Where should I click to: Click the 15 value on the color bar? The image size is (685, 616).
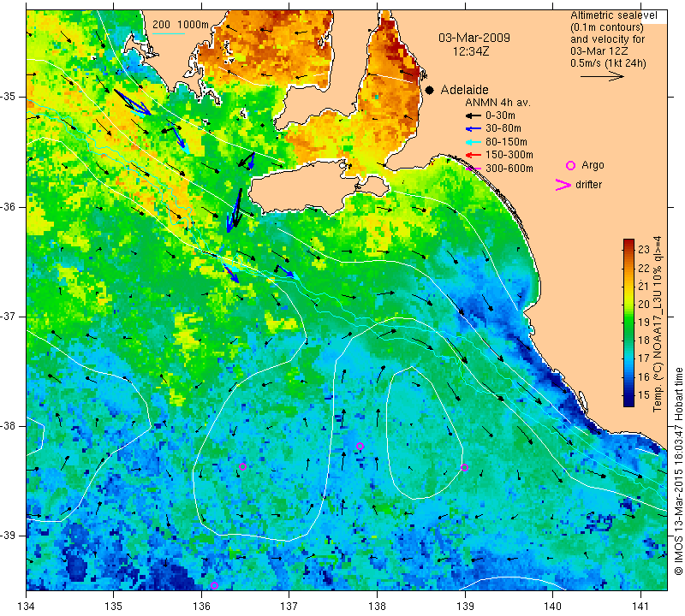click(x=644, y=395)
